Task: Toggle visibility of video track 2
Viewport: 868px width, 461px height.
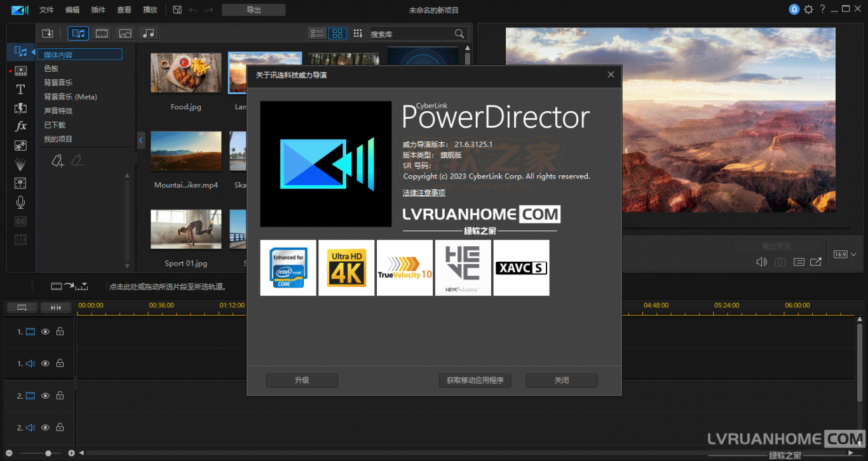Action: (x=45, y=396)
